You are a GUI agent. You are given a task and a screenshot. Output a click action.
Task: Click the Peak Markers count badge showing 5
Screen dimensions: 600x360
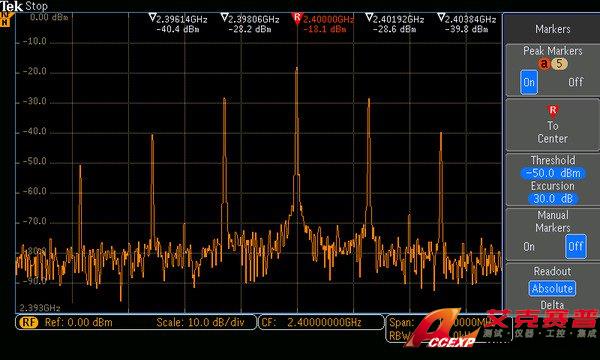pyautogui.click(x=559, y=64)
